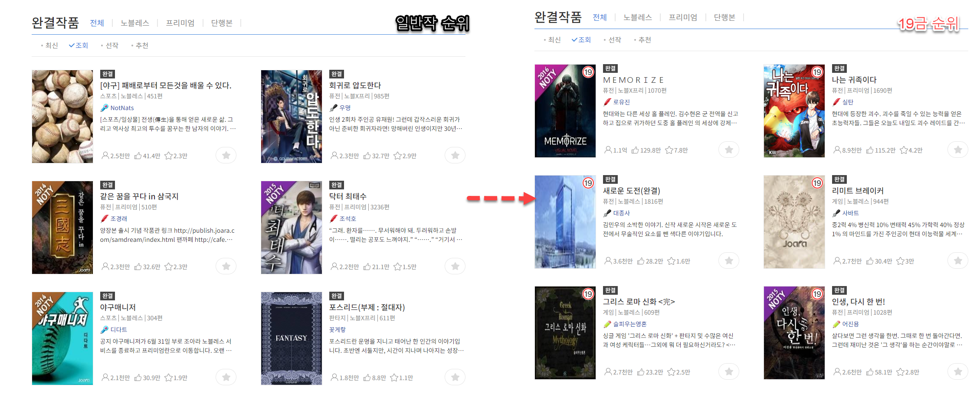This screenshot has height=397, width=980.
Task: Select the 전체 tab on the right panel
Action: (599, 18)
